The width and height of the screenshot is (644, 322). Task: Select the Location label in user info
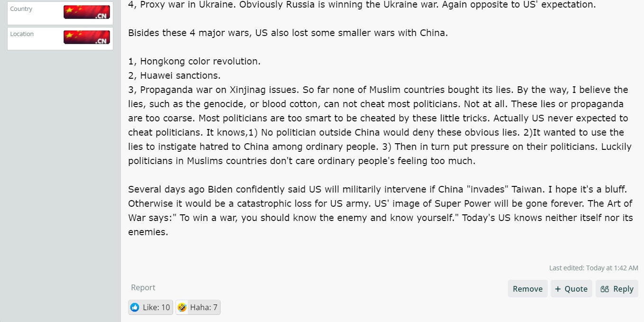coord(22,34)
